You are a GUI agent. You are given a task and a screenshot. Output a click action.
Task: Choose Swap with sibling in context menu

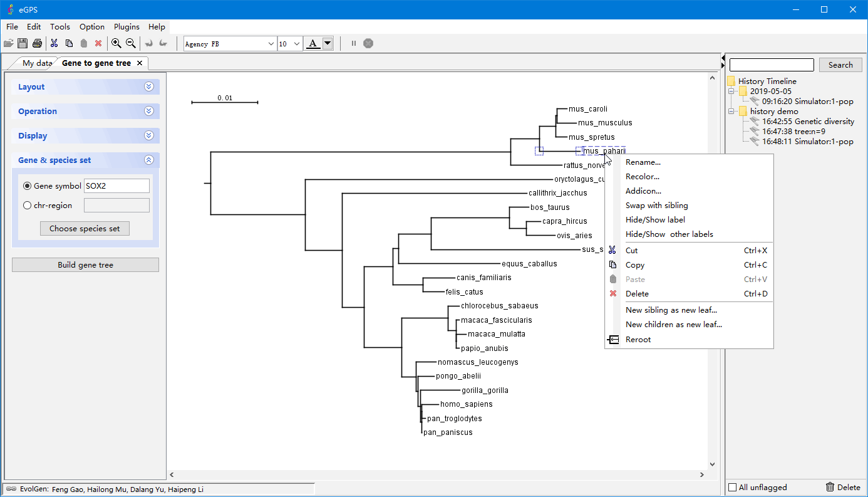[689, 206]
